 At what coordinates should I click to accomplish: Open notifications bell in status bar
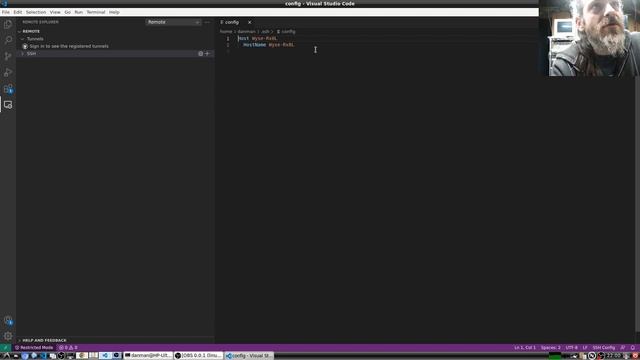point(633,348)
